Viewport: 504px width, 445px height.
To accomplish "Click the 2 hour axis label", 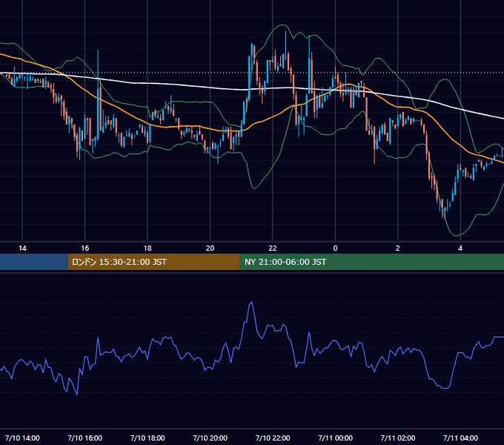I will [x=397, y=248].
